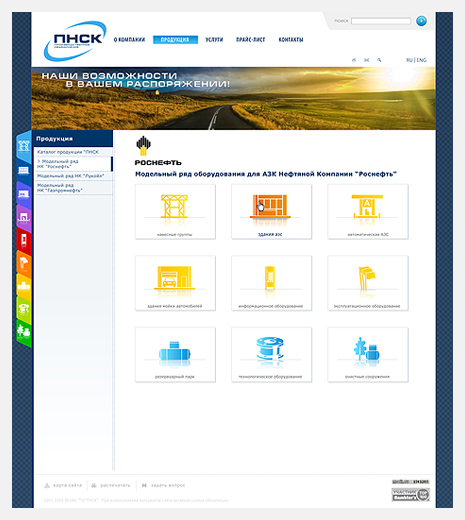
Task: Click the green tree side tab
Action: coord(24,333)
